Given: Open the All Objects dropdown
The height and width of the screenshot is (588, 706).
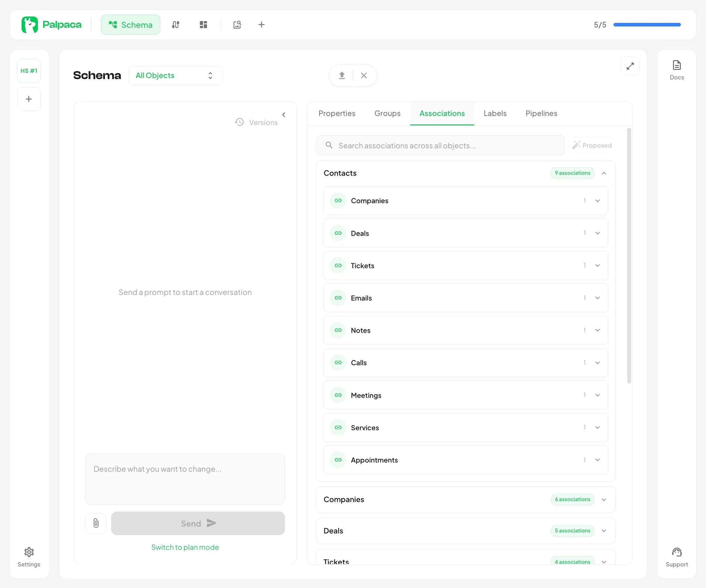Looking at the screenshot, I should click(176, 75).
